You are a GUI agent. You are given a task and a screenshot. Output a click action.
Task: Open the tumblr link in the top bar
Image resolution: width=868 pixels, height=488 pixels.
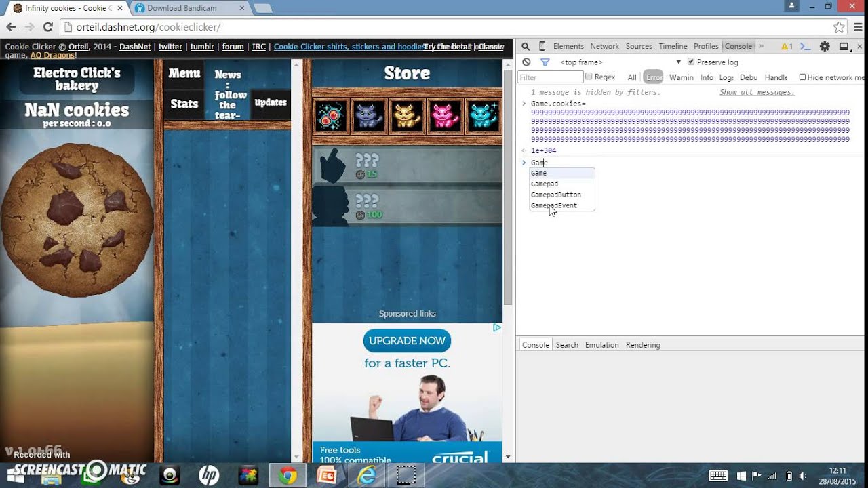(202, 47)
